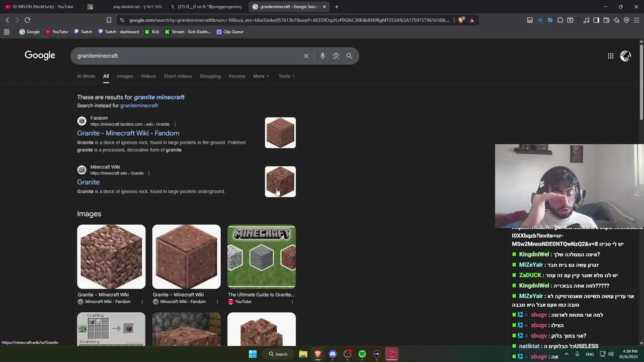Viewport: 644px width, 362px height.
Task: Open the Fandom result granite thumbnail
Action: point(280,133)
